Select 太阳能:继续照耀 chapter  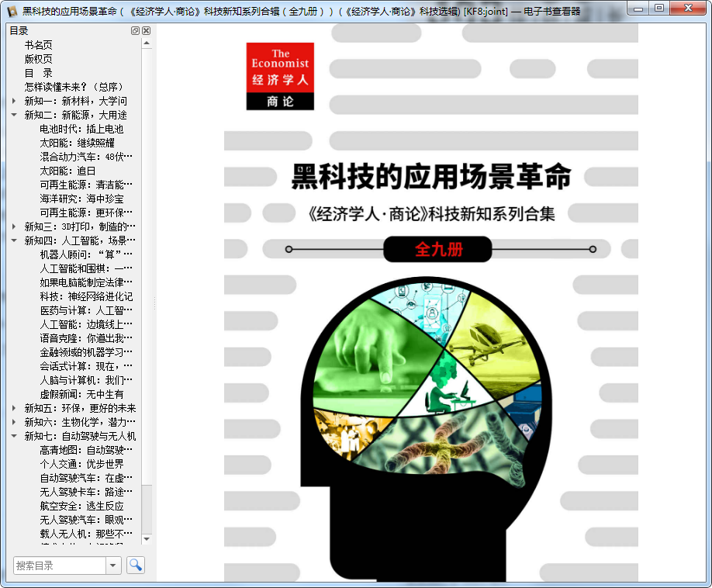(x=77, y=143)
